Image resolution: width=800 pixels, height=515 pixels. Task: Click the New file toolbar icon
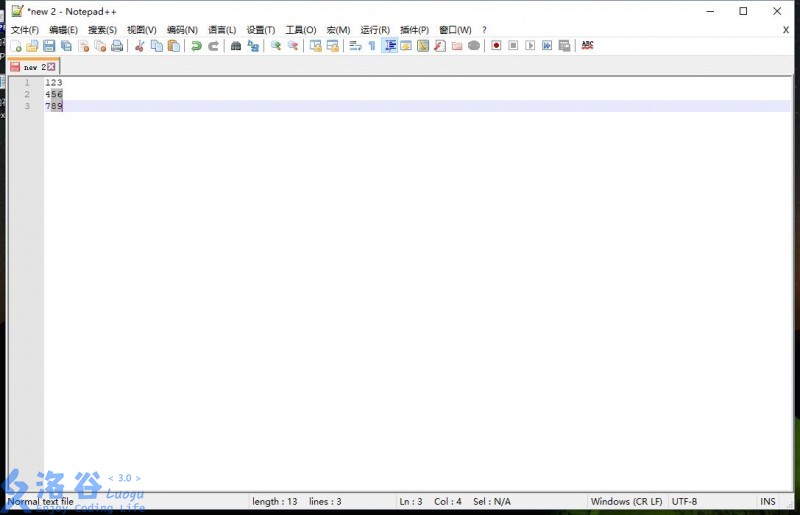pos(16,46)
